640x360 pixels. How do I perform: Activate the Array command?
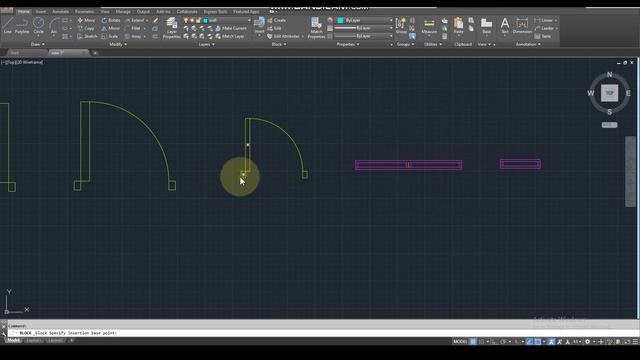tap(133, 36)
